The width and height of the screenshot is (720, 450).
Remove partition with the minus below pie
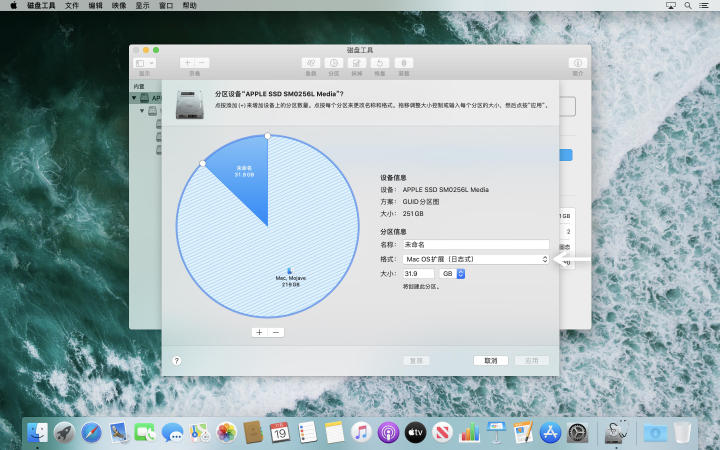coord(276,332)
